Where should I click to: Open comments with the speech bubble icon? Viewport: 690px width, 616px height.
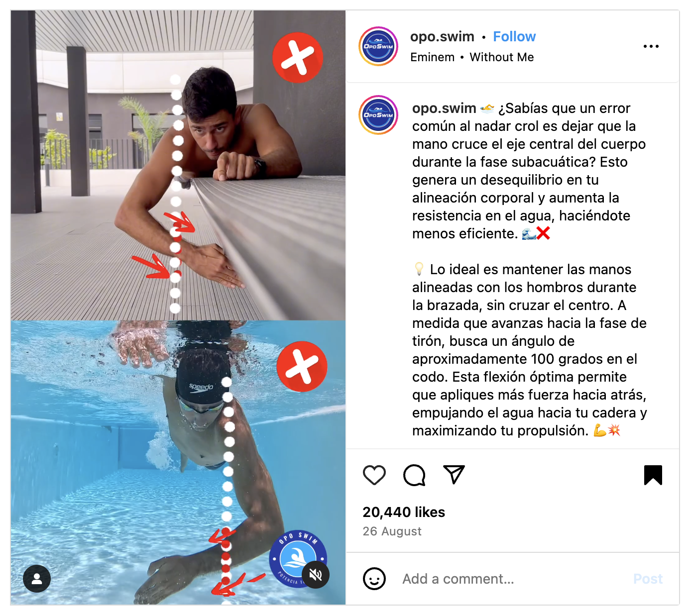[414, 475]
